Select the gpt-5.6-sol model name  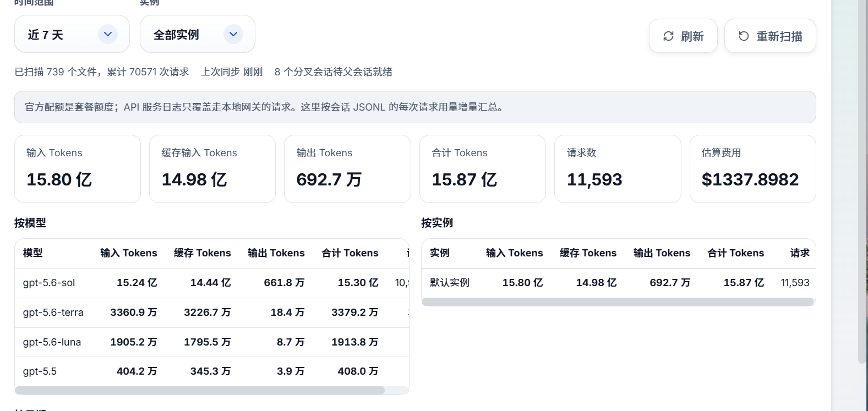(x=49, y=283)
